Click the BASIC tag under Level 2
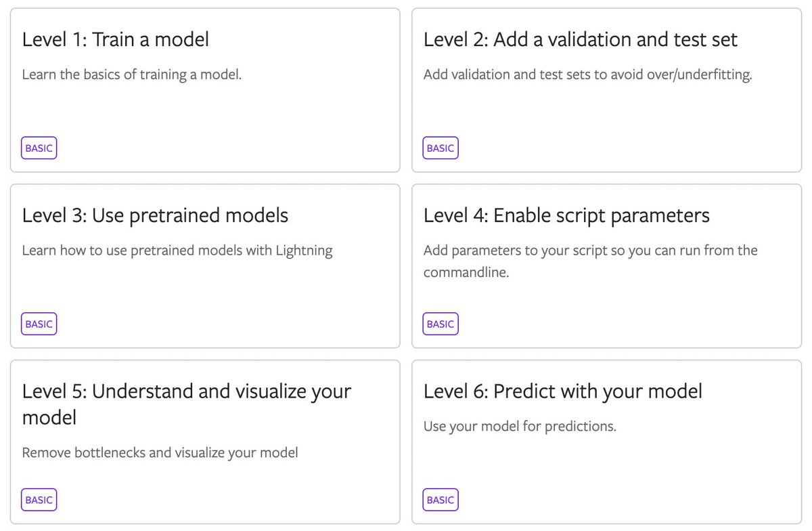Viewport: 812px width, 531px height. pos(441,148)
